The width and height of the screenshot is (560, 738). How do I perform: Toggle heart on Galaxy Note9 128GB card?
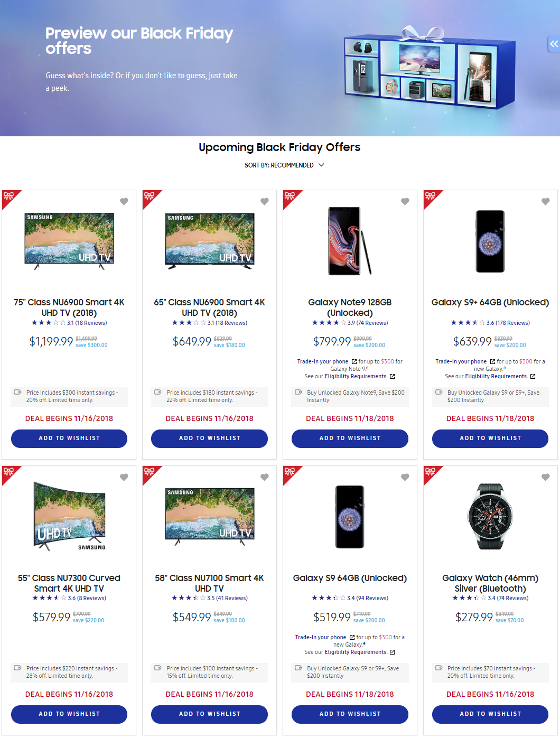[x=405, y=201]
